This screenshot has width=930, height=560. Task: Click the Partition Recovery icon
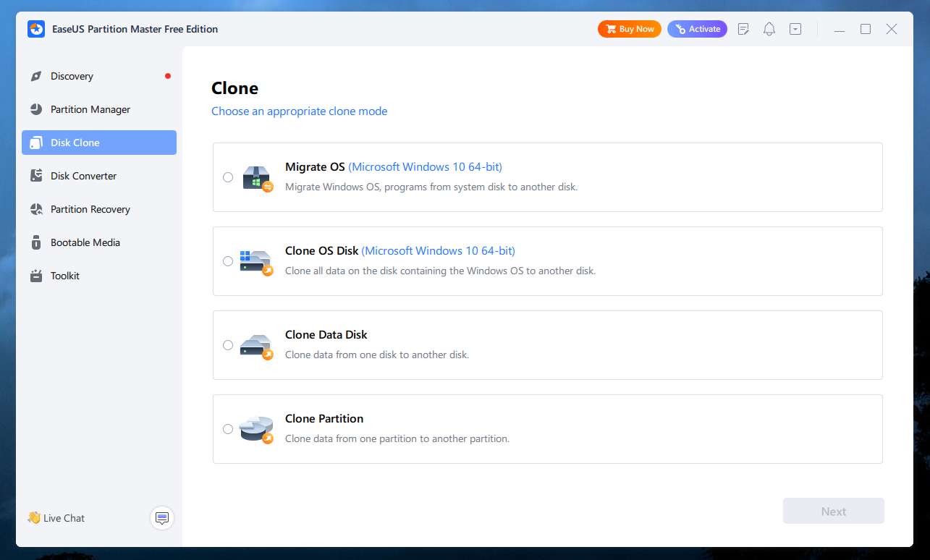point(36,209)
